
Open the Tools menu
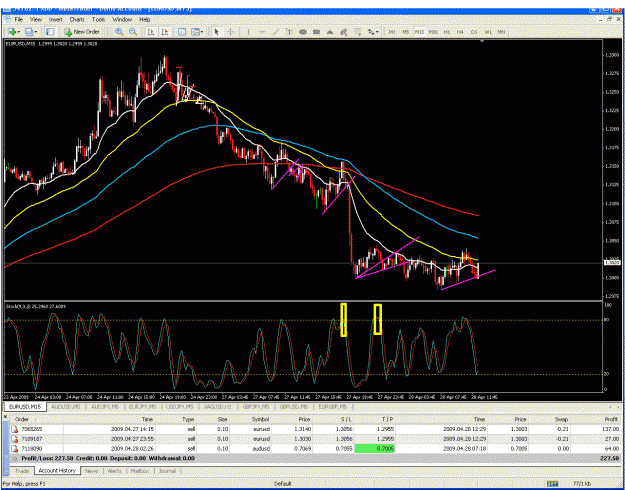(x=98, y=19)
